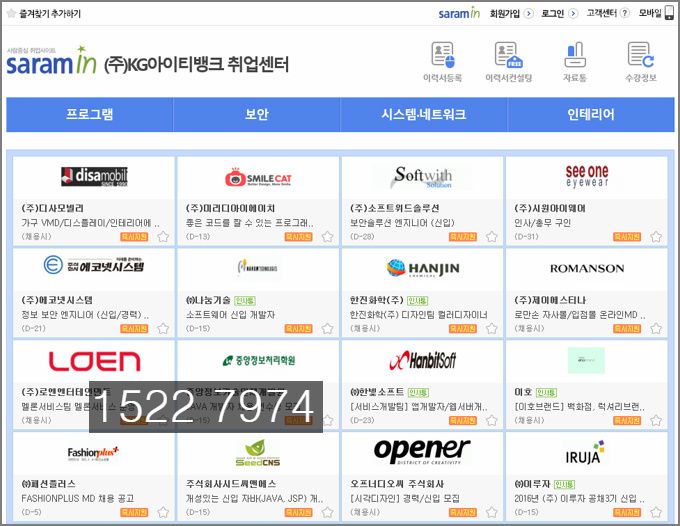The width and height of the screenshot is (680, 526).
Task: Open the 이력서컨설팅 consulting icon
Action: pyautogui.click(x=508, y=55)
